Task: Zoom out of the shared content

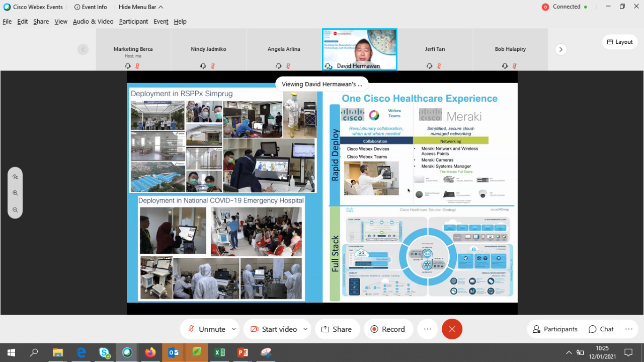Action: pos(15,210)
